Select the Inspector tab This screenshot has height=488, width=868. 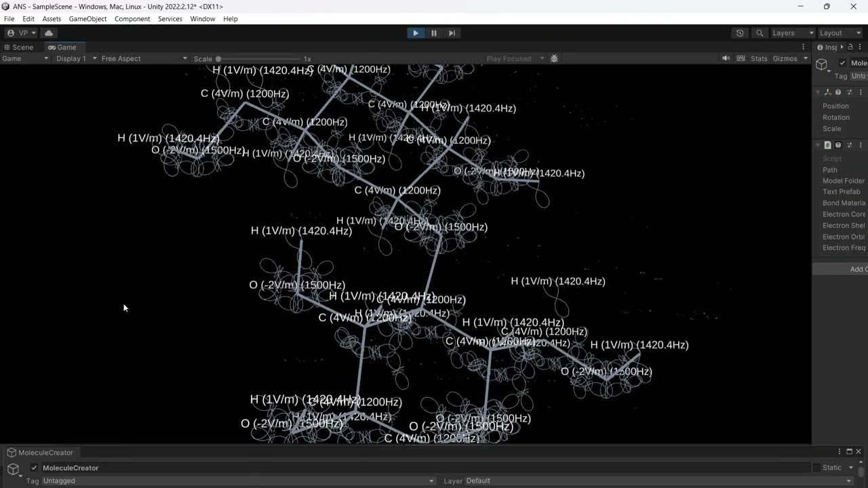[x=827, y=47]
